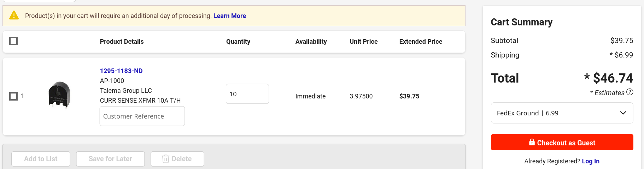
Task: Click the shipping dropdown chevron arrow
Action: [623, 113]
